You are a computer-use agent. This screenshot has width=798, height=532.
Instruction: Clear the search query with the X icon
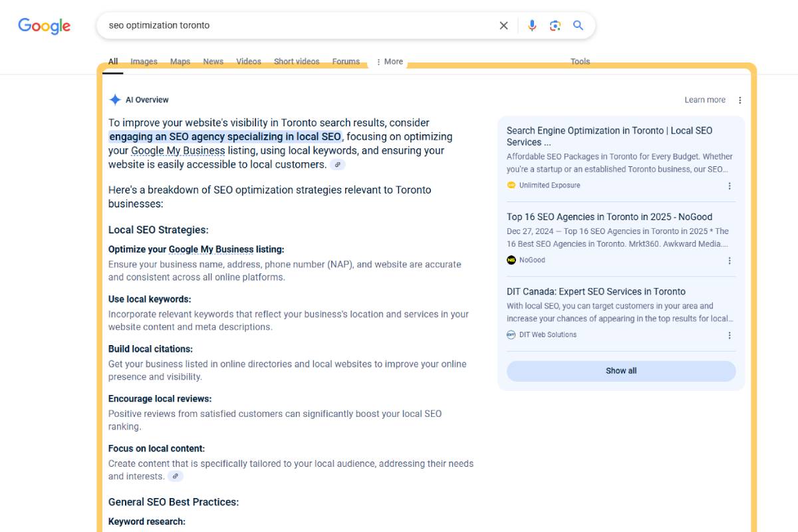coord(503,25)
